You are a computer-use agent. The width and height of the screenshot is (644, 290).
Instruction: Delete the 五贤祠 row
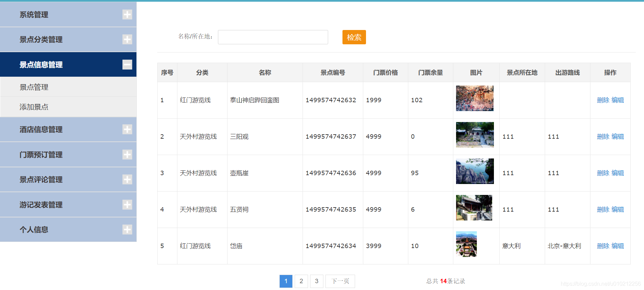[x=603, y=210]
